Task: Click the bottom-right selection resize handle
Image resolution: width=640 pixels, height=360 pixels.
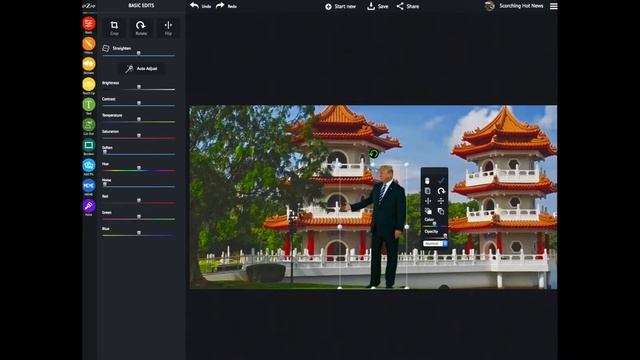Action: 407,288
